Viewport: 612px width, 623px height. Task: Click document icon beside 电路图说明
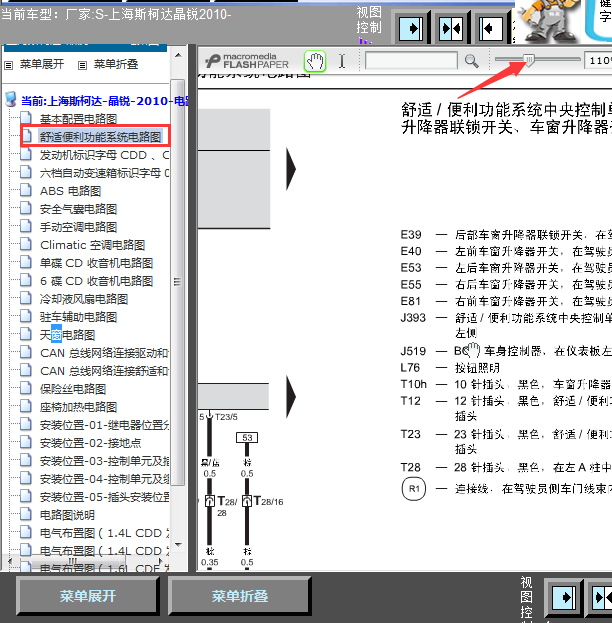click(26, 514)
